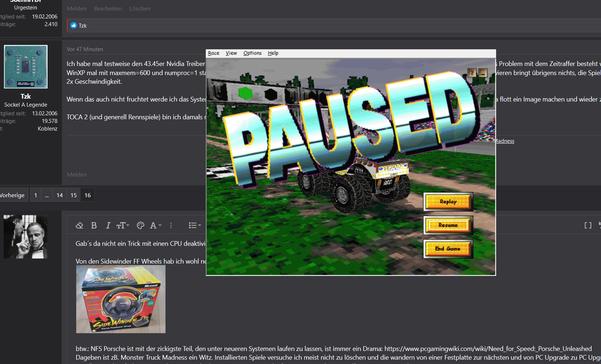Viewport: 601px width, 364px height.
Task: Toggle BB code mode brackets icon
Action: [588, 226]
